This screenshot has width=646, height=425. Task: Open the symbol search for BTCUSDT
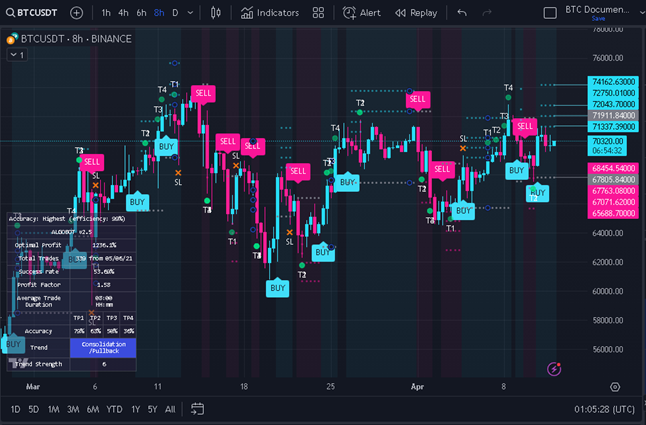[x=31, y=13]
